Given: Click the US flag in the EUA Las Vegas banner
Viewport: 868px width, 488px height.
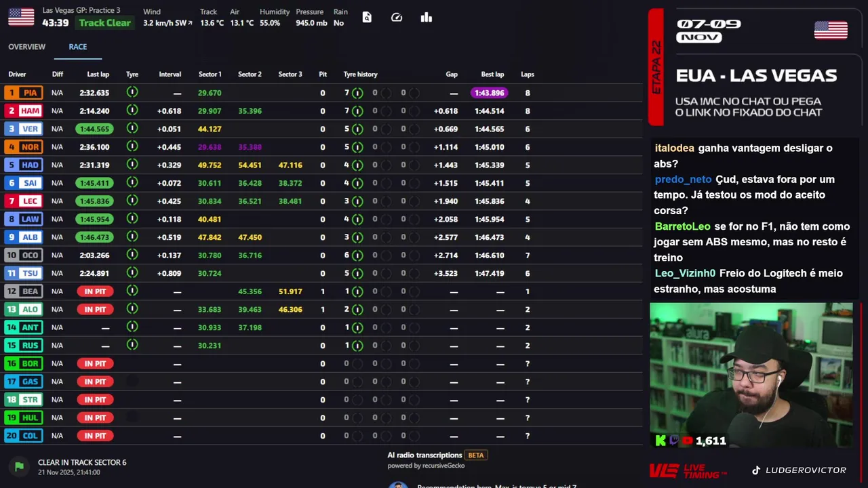Looking at the screenshot, I should coord(831,30).
